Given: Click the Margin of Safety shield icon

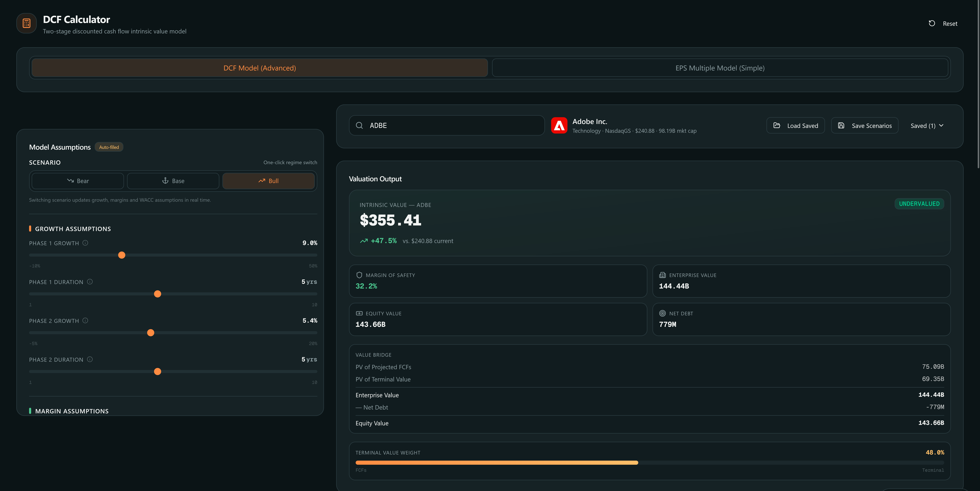Looking at the screenshot, I should tap(359, 275).
